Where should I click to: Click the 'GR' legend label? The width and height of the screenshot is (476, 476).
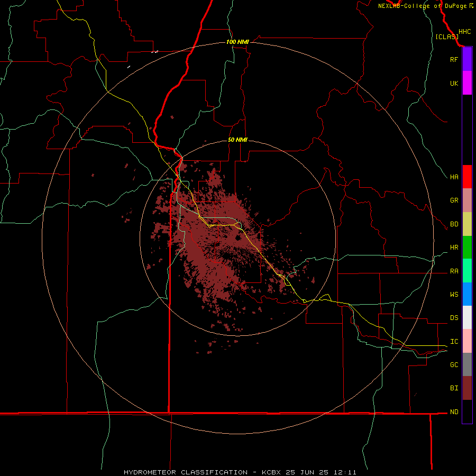(454, 200)
